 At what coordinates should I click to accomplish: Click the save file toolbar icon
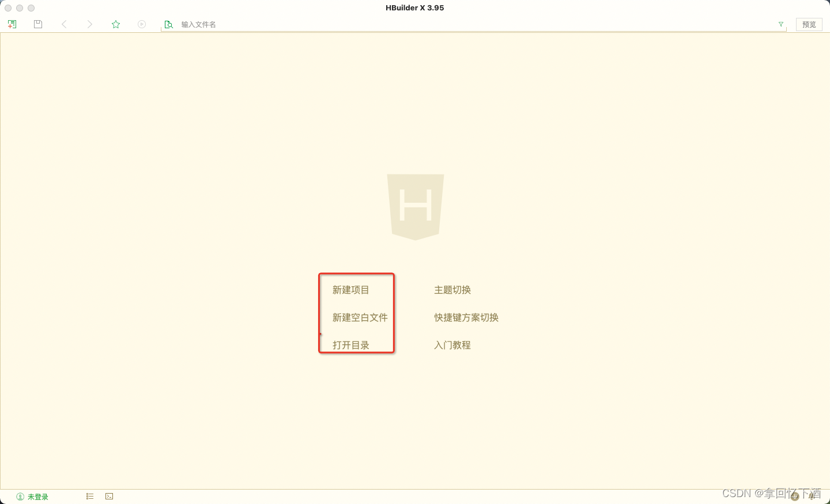click(38, 24)
